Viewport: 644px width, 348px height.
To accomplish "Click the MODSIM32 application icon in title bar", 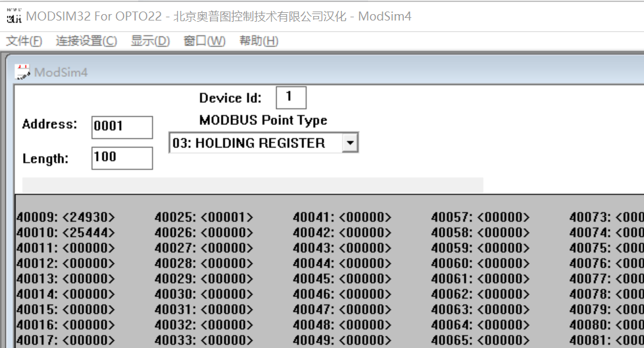I will (13, 15).
